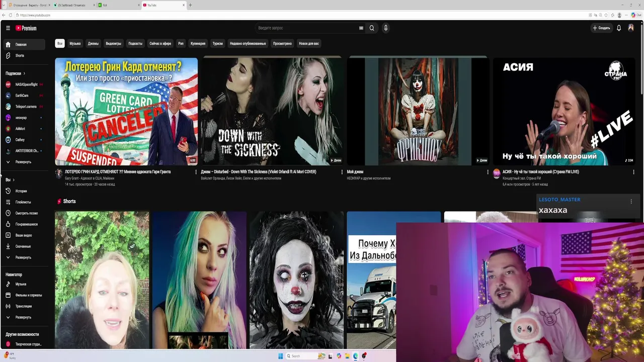Open the YouTube hamburger guide menu
Screen dimensions: 644x362
pyautogui.click(x=8, y=28)
